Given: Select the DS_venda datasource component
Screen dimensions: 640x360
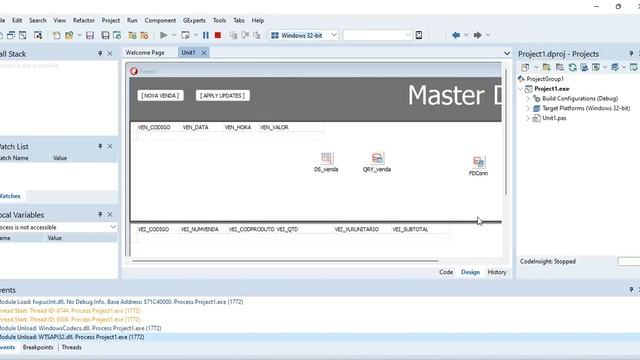Looking at the screenshot, I should 327,162.
